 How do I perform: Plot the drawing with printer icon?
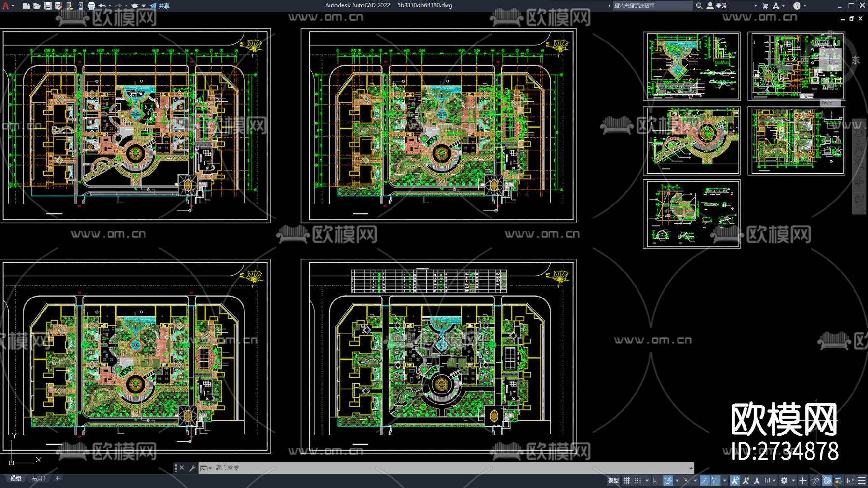click(91, 6)
